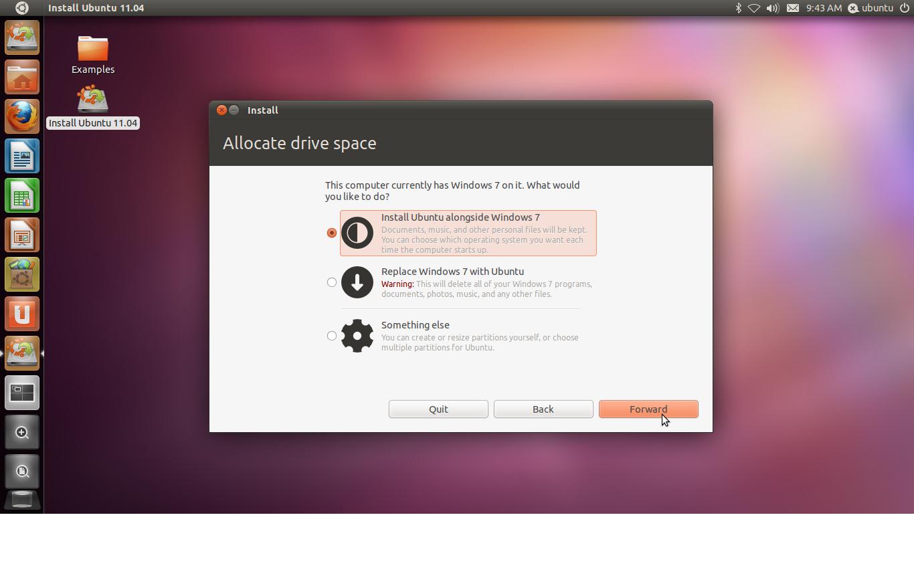This screenshot has height=588, width=914.
Task: Open the Trash in the launcher
Action: [22, 500]
